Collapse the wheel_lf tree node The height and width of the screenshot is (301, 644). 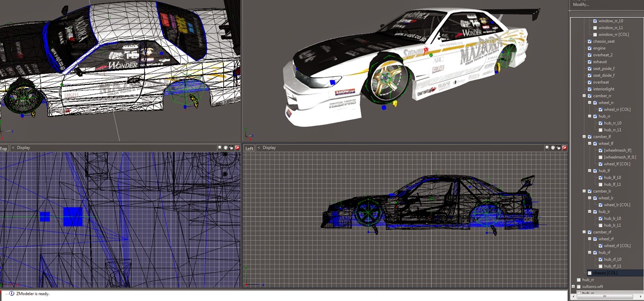click(x=589, y=144)
